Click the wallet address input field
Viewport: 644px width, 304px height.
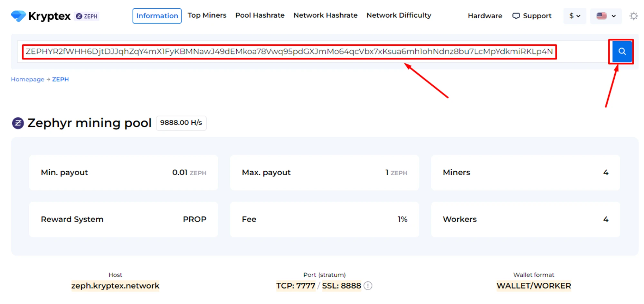click(289, 52)
